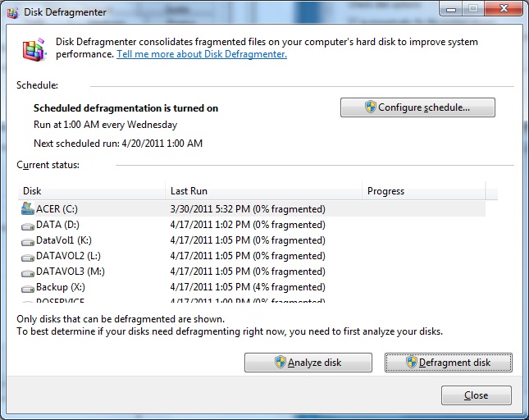Sort by the Last Run column header
The height and width of the screenshot is (420, 529).
pos(263,191)
